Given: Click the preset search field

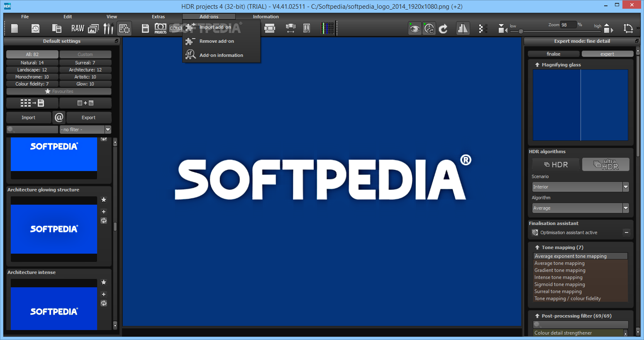Looking at the screenshot, I should click(32, 130).
